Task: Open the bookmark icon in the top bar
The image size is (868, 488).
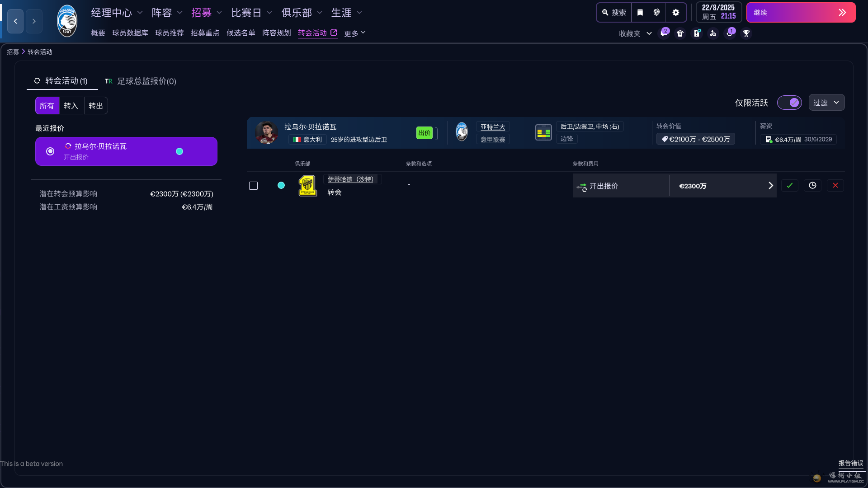Action: (x=640, y=13)
